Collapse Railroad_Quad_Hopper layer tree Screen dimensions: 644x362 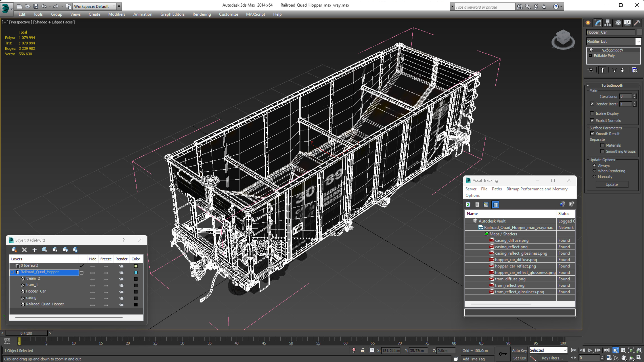[12, 272]
